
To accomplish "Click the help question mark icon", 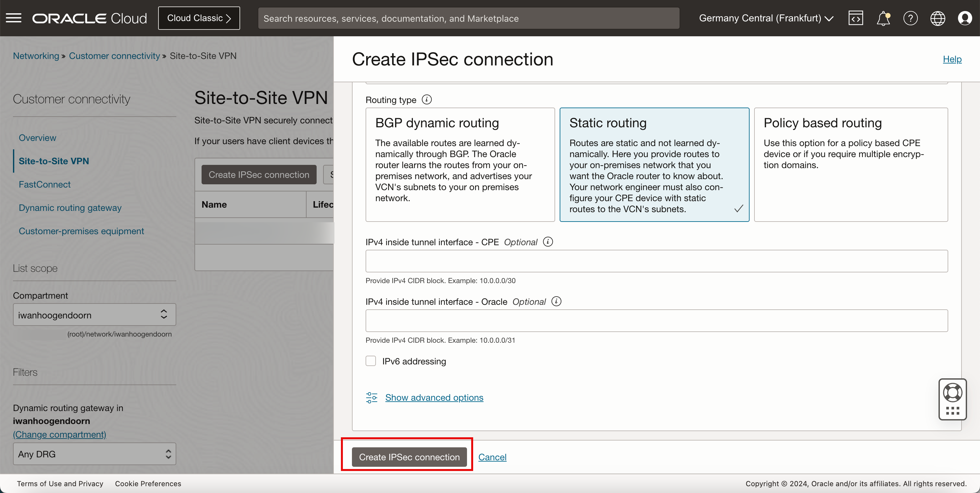I will pyautogui.click(x=911, y=18).
